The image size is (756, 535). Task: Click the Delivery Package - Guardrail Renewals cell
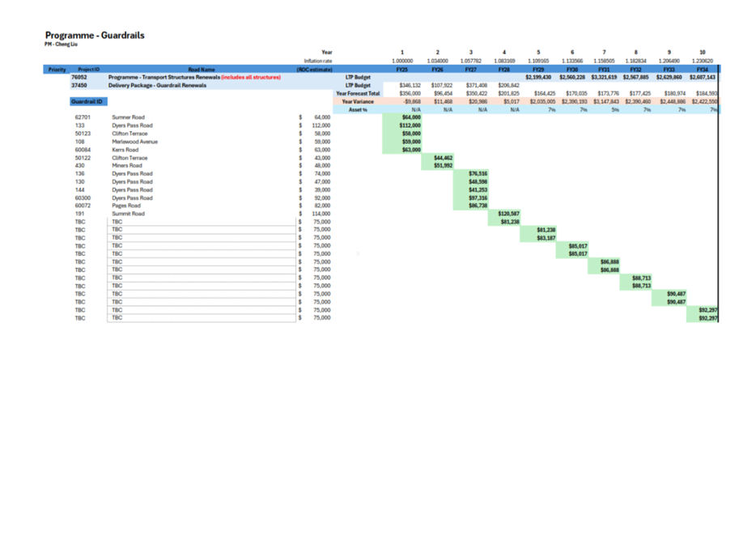tap(158, 85)
